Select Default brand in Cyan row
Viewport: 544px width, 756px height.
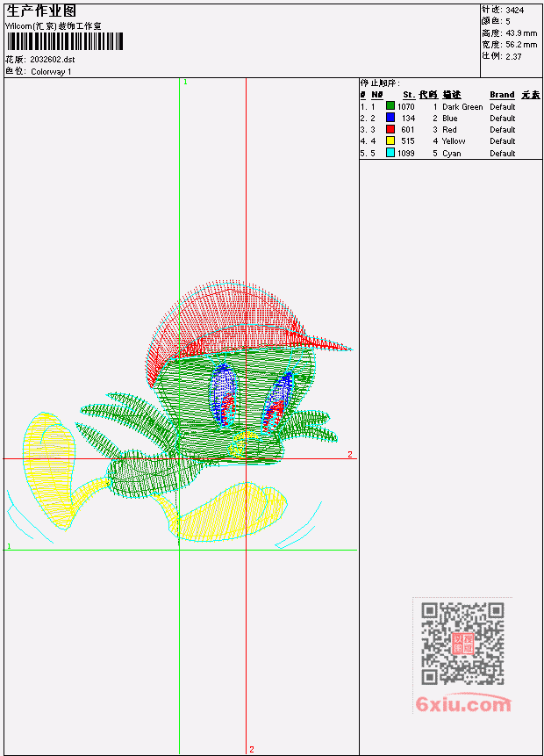click(x=503, y=154)
